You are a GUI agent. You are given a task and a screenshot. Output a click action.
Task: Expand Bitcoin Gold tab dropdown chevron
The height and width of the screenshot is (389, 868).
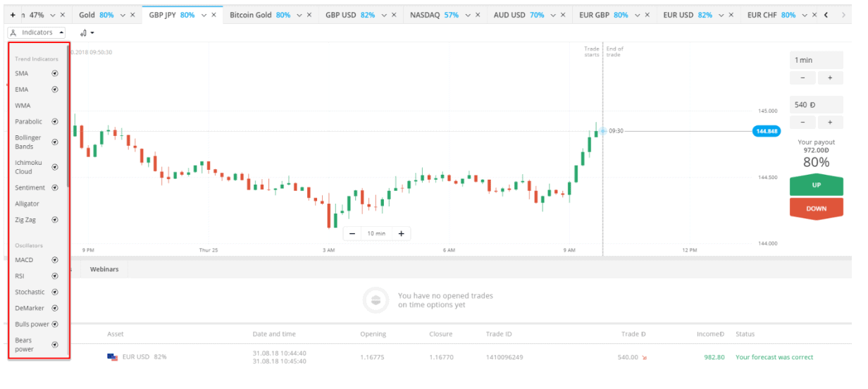tap(301, 15)
